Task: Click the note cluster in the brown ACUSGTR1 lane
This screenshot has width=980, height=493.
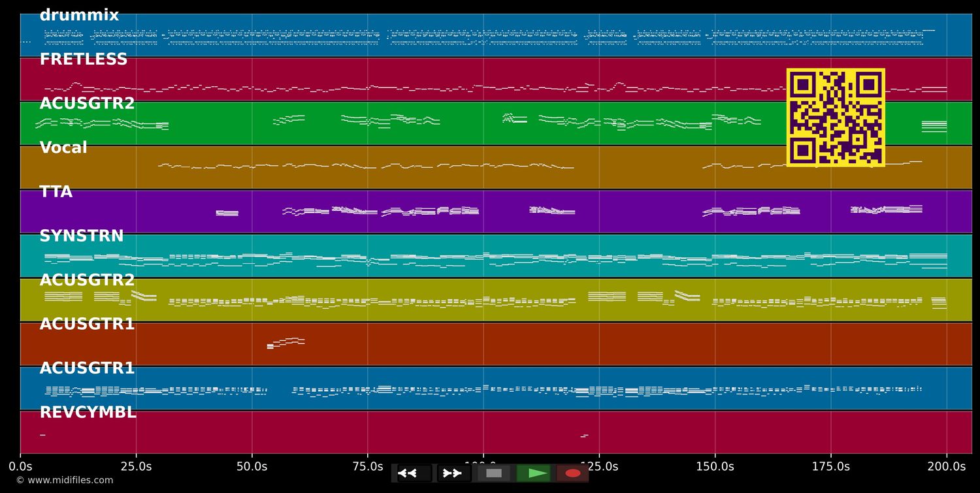Action: point(286,343)
